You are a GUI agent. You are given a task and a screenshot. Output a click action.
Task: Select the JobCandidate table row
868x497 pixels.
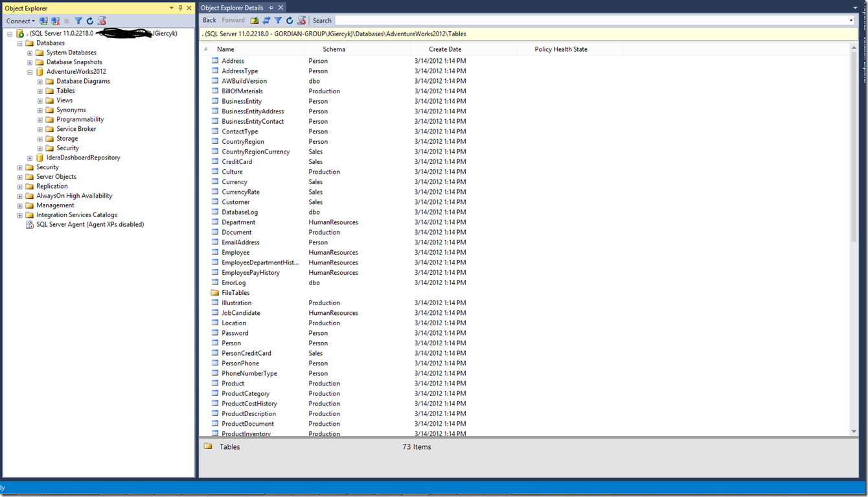[x=415, y=313]
